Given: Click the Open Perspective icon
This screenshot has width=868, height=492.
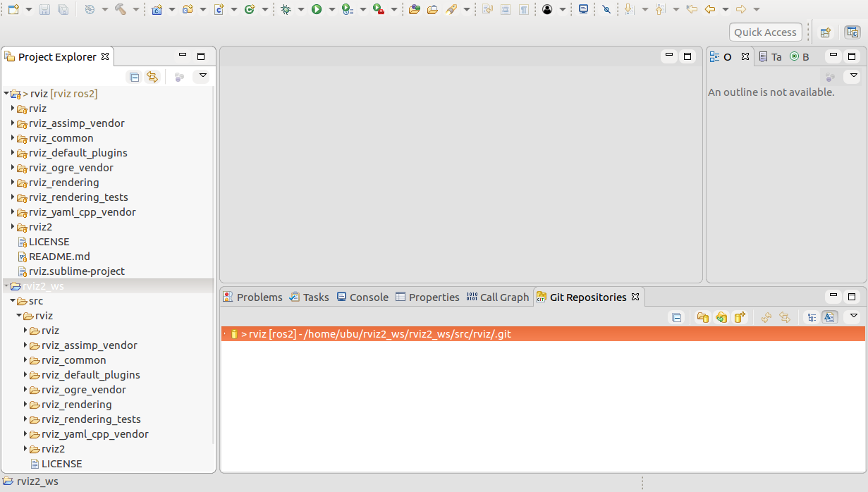Looking at the screenshot, I should click(x=824, y=32).
